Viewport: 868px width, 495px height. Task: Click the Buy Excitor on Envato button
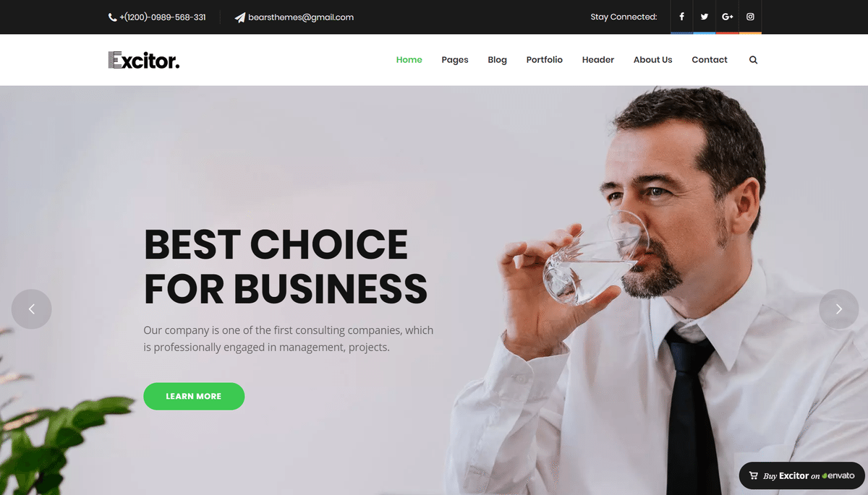tap(801, 475)
